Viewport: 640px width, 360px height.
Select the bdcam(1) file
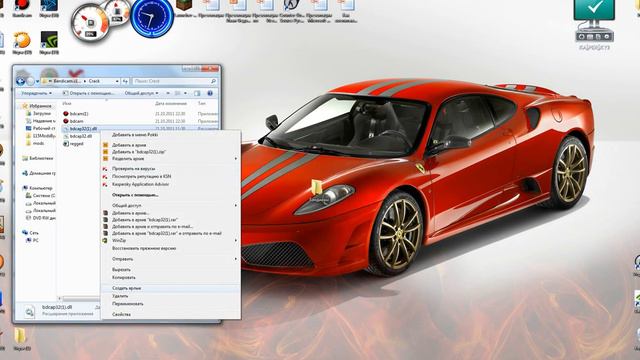(76, 114)
